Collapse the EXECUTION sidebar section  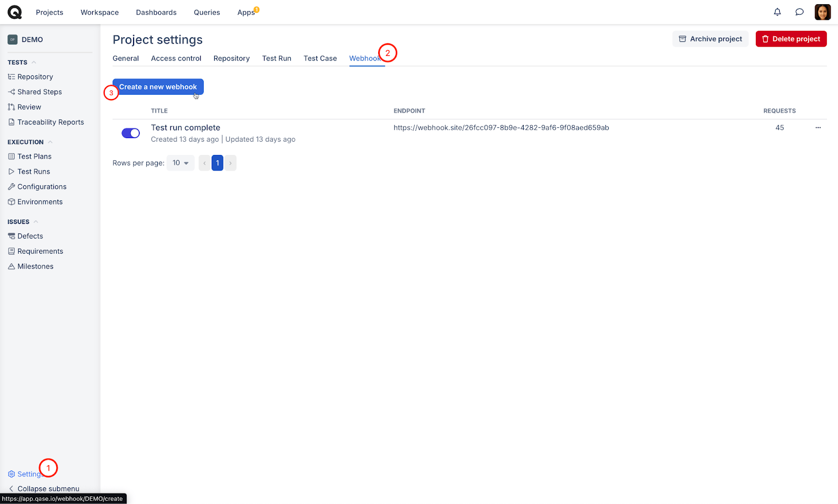pos(50,142)
